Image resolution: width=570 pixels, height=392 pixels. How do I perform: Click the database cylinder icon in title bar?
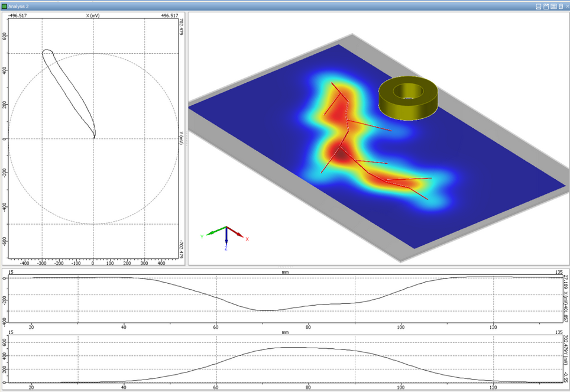561,7
